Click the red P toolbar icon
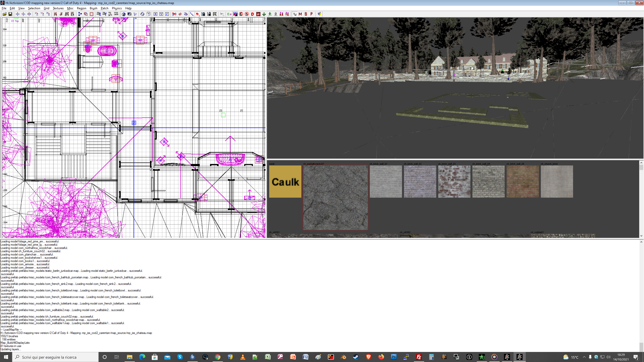This screenshot has width=644, height=362. click(311, 14)
